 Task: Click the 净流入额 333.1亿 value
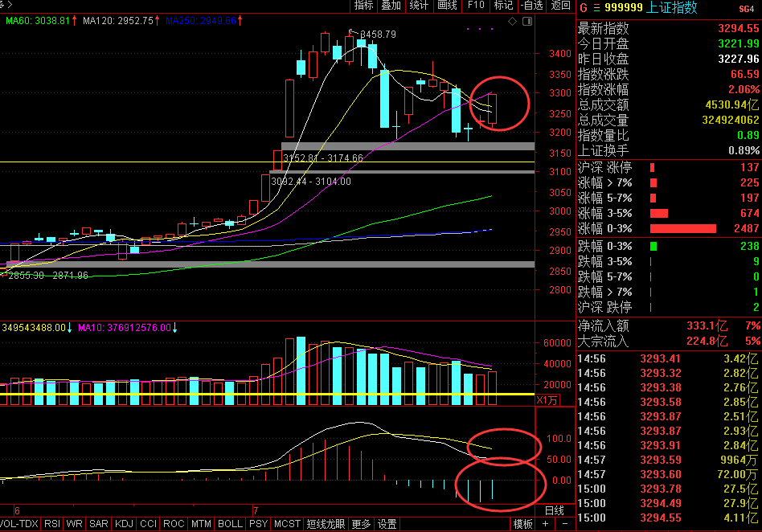707,326
